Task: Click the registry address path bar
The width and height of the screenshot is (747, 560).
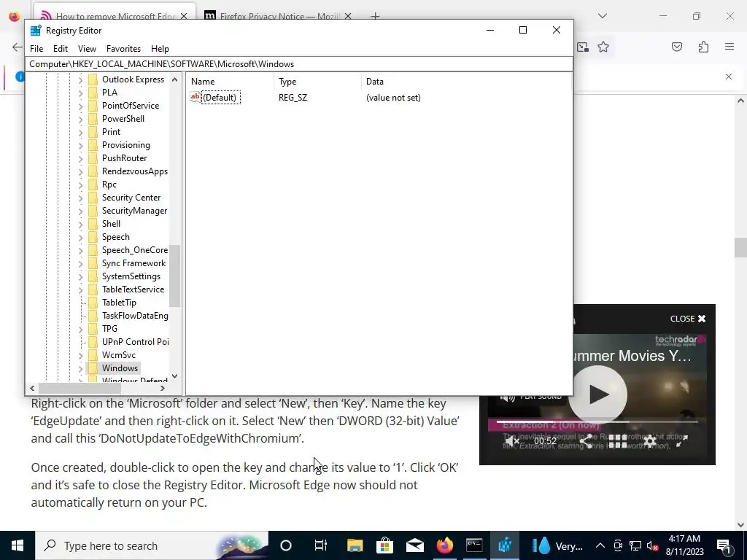Action: [299, 64]
